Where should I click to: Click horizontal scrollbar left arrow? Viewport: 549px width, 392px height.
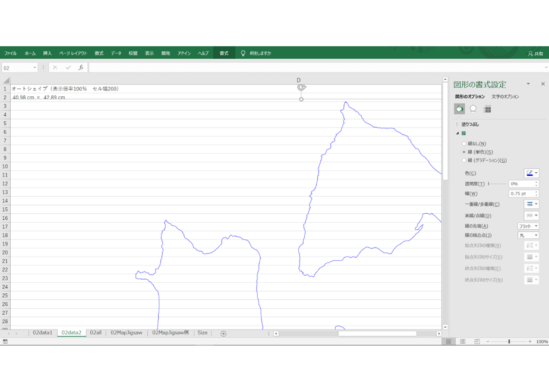276,334
